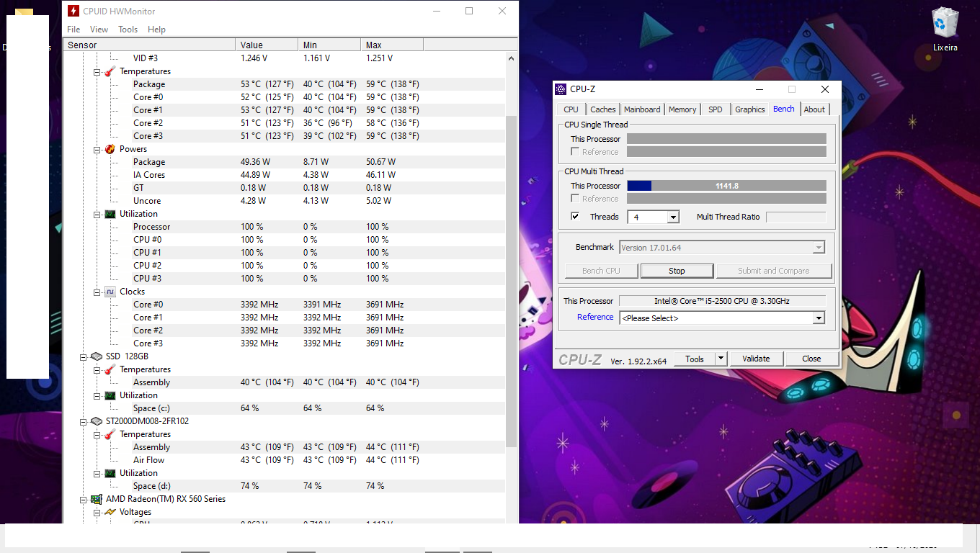This screenshot has height=553, width=980.
Task: Click the Bench CPU button
Action: [601, 271]
